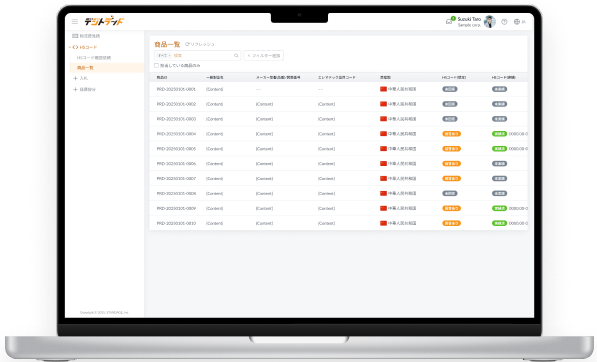Click the フィルター追加 filter button
Image resolution: width=597 pixels, height=362 pixels.
tap(263, 56)
